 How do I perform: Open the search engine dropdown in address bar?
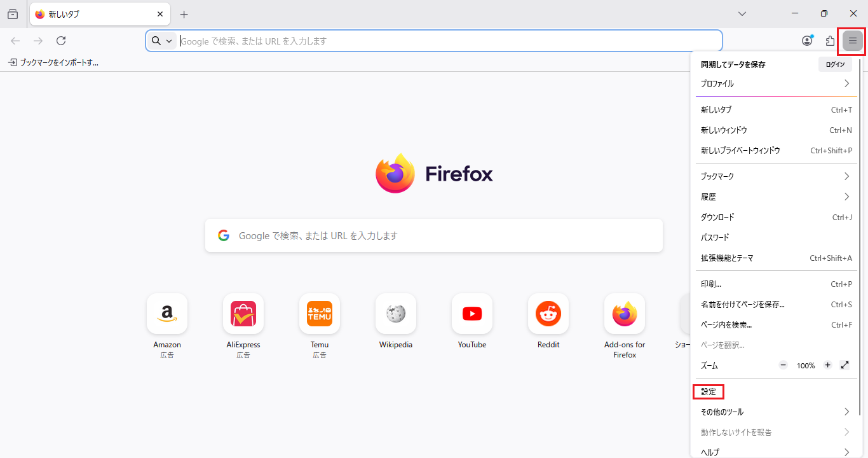tap(162, 41)
